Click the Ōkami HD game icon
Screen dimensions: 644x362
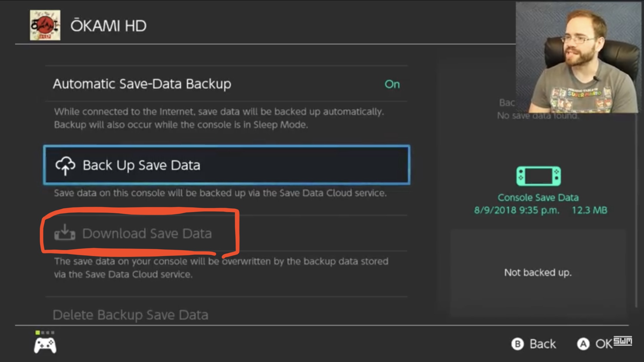tap(45, 25)
